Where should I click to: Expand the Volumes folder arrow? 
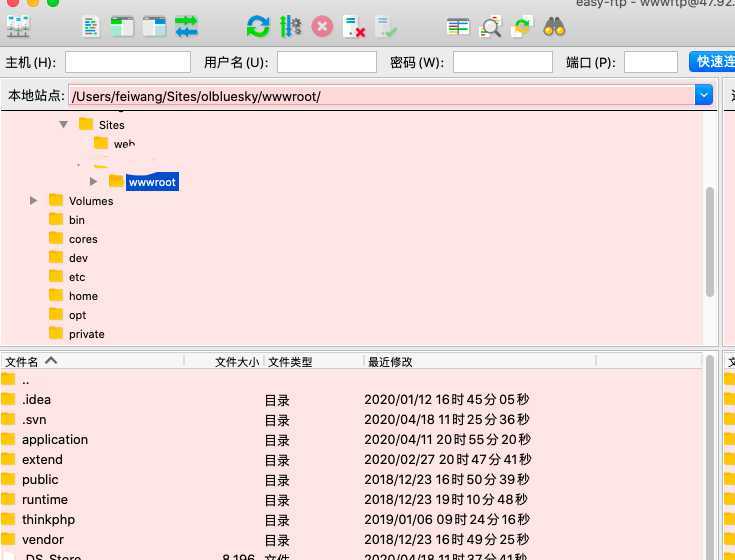33,201
